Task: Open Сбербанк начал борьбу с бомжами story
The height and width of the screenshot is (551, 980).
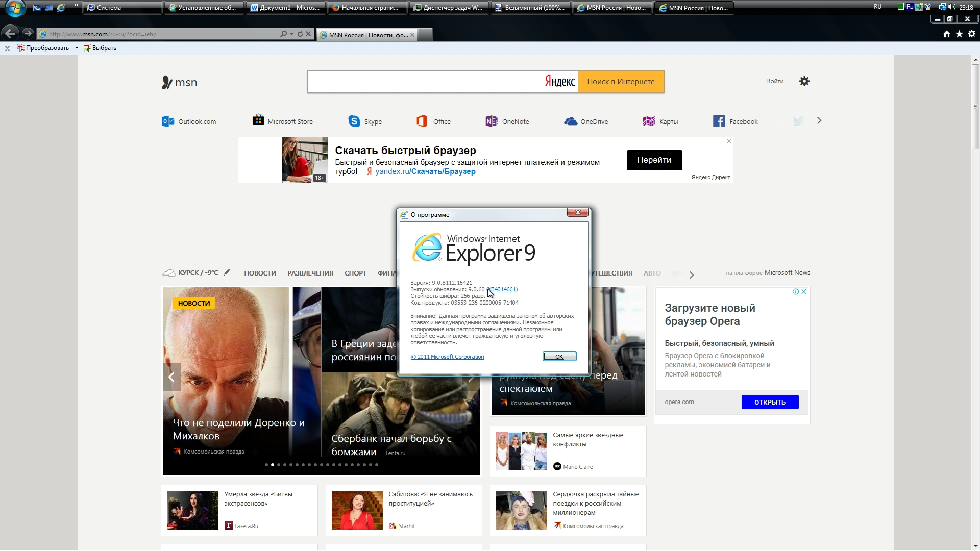Action: [391, 445]
